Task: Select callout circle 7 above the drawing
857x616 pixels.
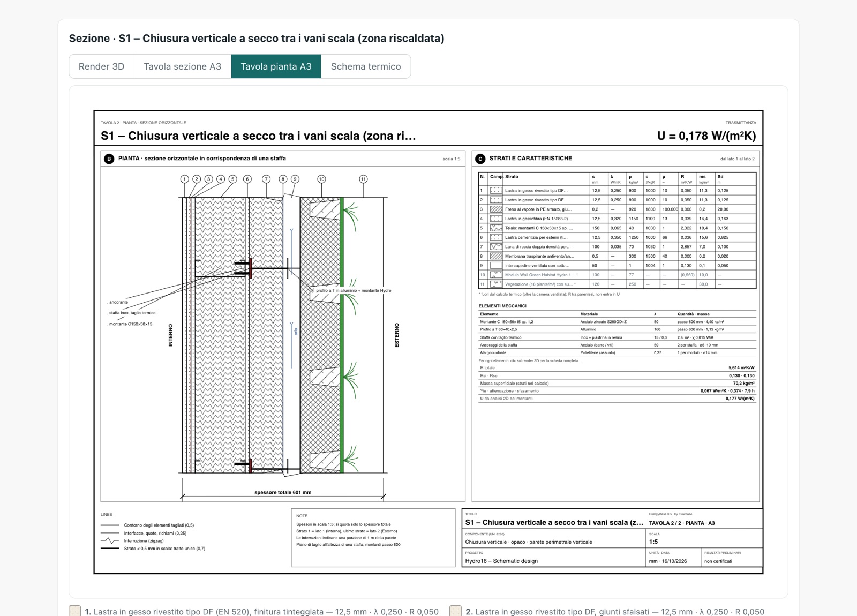Action: point(266,179)
